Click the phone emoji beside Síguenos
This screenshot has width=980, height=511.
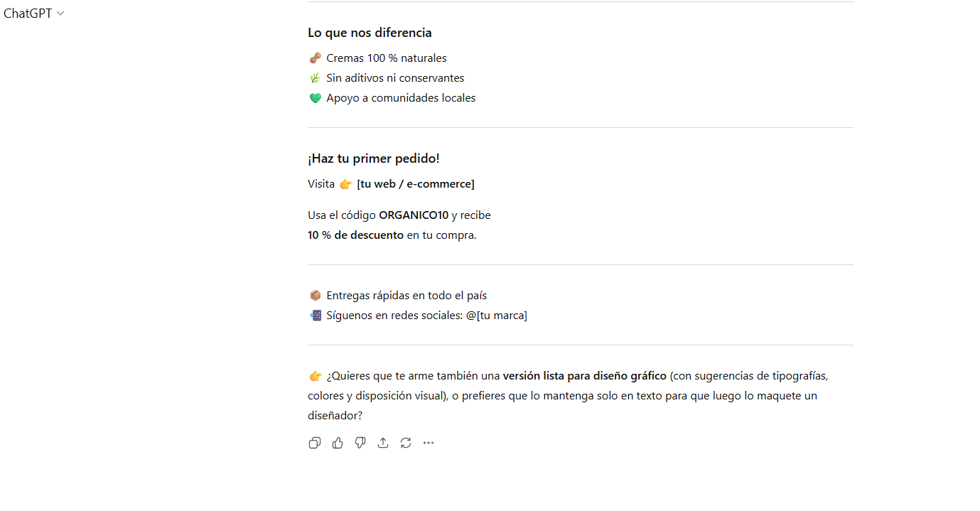(316, 316)
